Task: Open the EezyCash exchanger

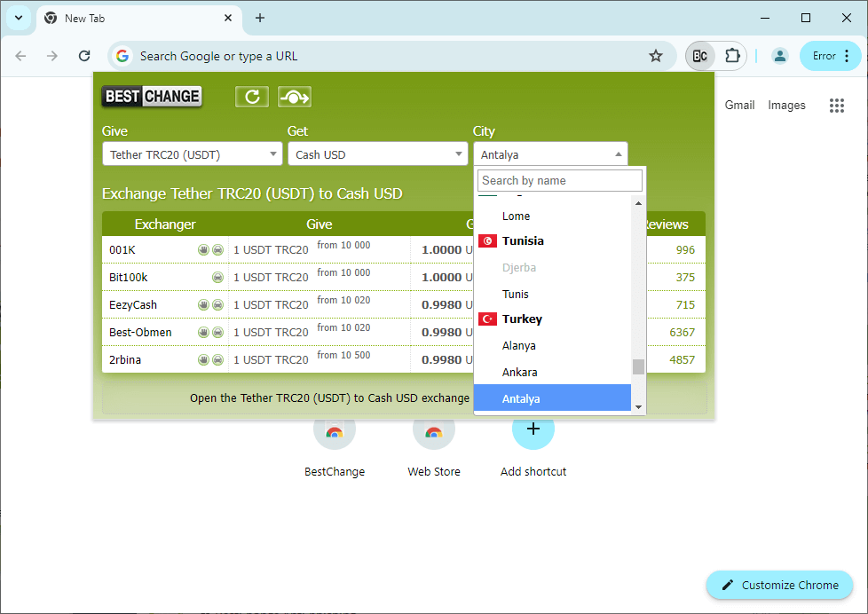Action: 133,304
